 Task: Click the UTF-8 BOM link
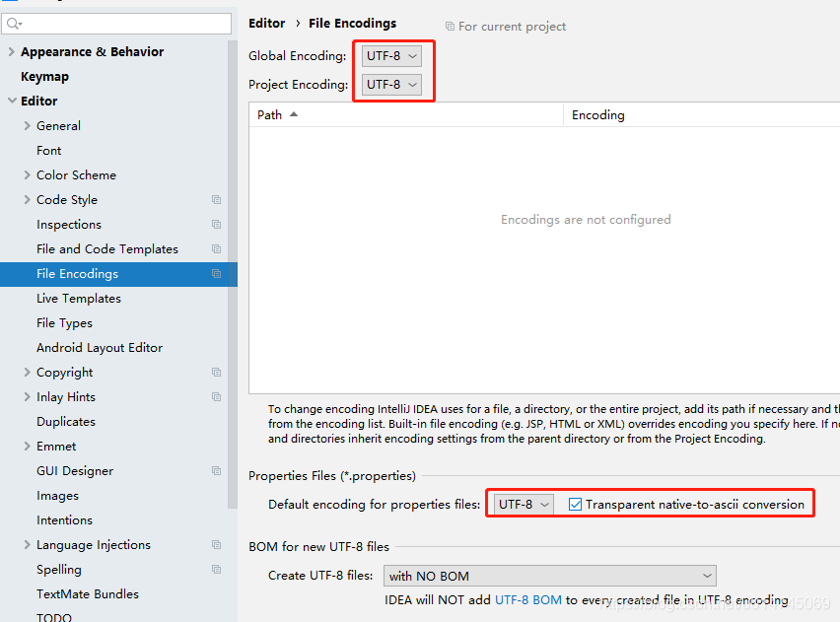pyautogui.click(x=528, y=600)
